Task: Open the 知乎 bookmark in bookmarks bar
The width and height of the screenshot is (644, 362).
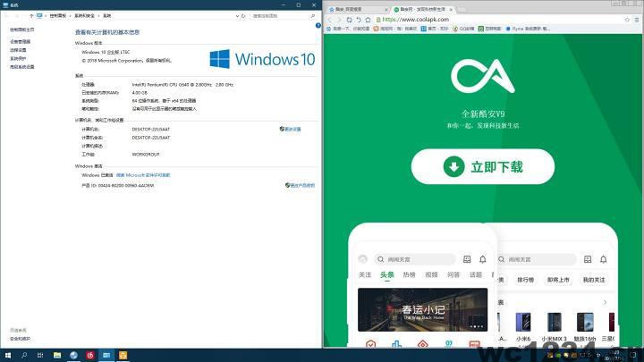Action: point(435,29)
